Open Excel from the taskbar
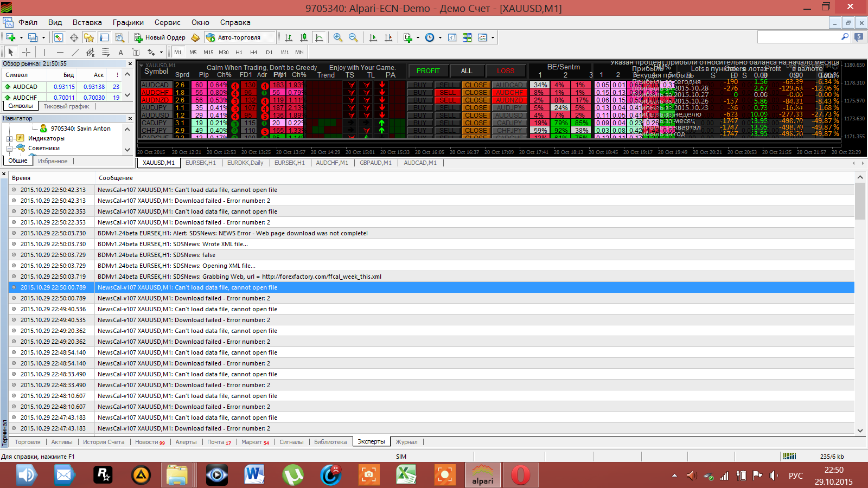The image size is (868, 488). point(406,476)
